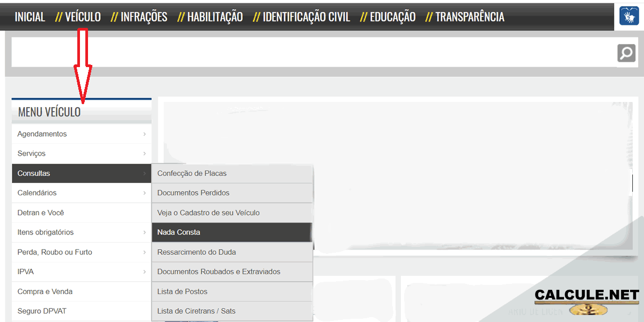Open the Compra e Venda item
The width and height of the screenshot is (644, 322).
[x=82, y=291]
